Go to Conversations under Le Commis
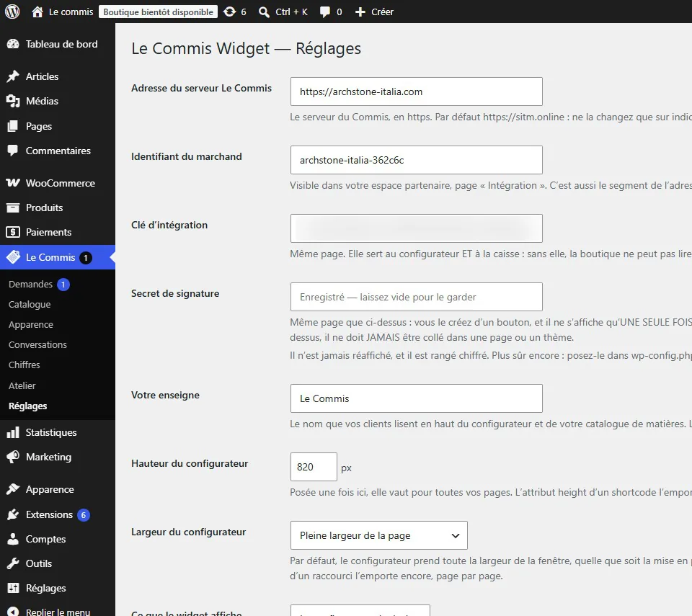The width and height of the screenshot is (692, 616). tap(37, 344)
